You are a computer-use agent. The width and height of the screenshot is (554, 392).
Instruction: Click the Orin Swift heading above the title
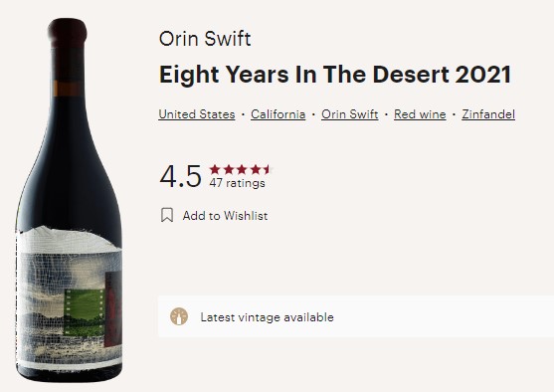pos(205,39)
